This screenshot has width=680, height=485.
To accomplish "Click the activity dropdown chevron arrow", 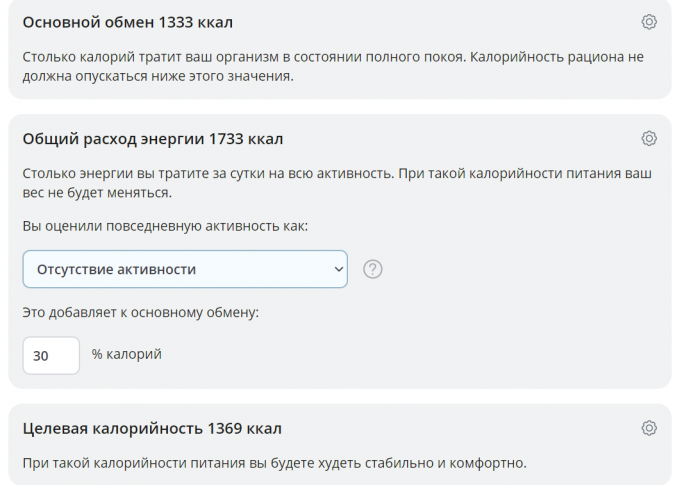I will pos(336,269).
